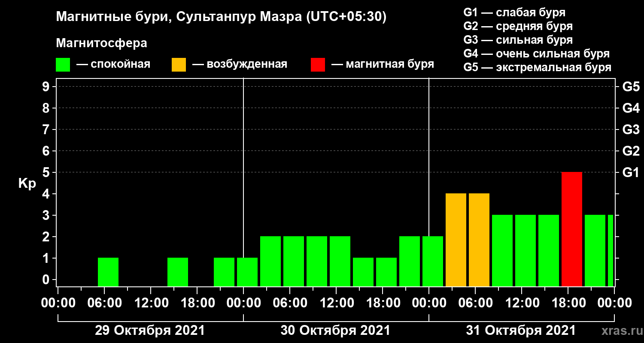Click the G1 — слабая буря legend line

[x=514, y=12]
